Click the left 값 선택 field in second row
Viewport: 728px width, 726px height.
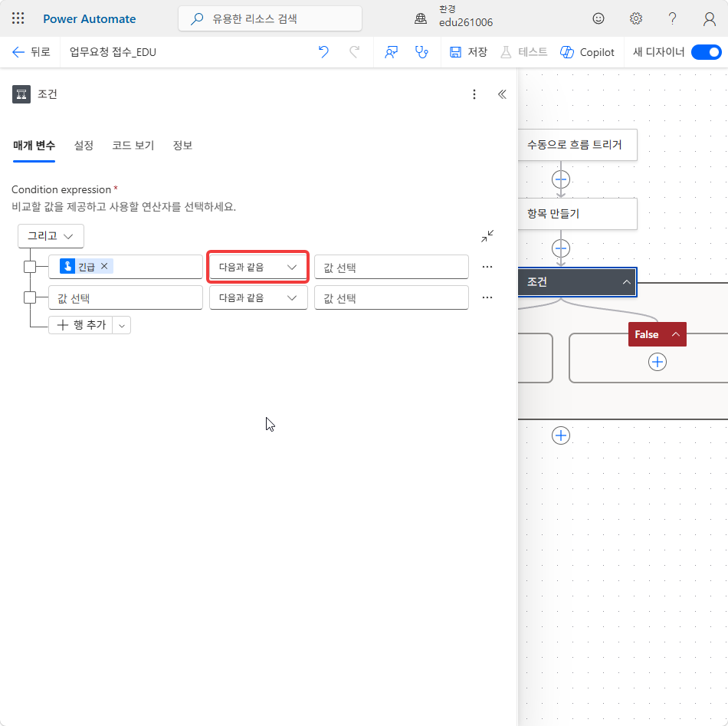tap(126, 297)
